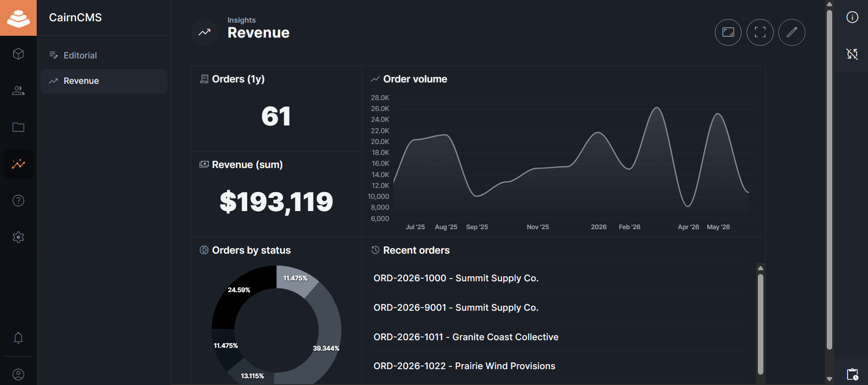The height and width of the screenshot is (385, 868).
Task: Toggle fullscreen mode button
Action: tap(760, 32)
